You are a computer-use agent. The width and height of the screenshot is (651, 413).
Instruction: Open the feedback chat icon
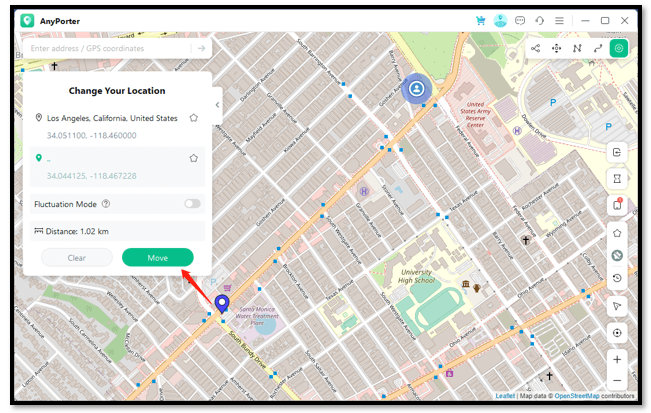519,21
